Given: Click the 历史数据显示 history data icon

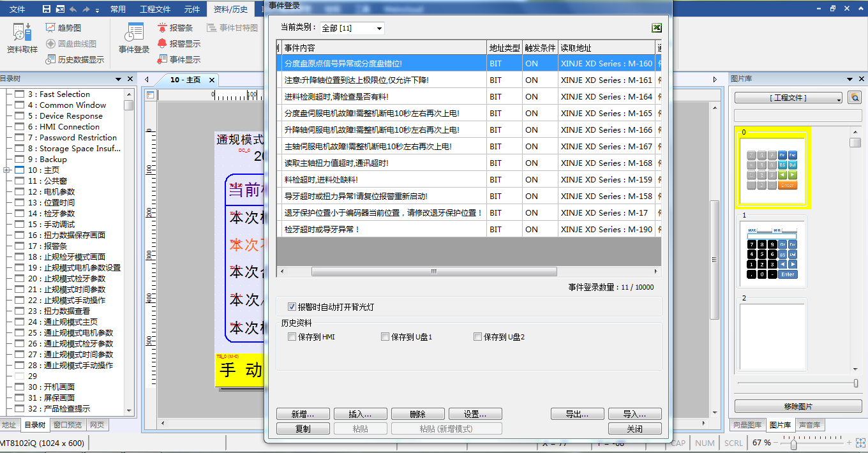Looking at the screenshot, I should (x=51, y=60).
